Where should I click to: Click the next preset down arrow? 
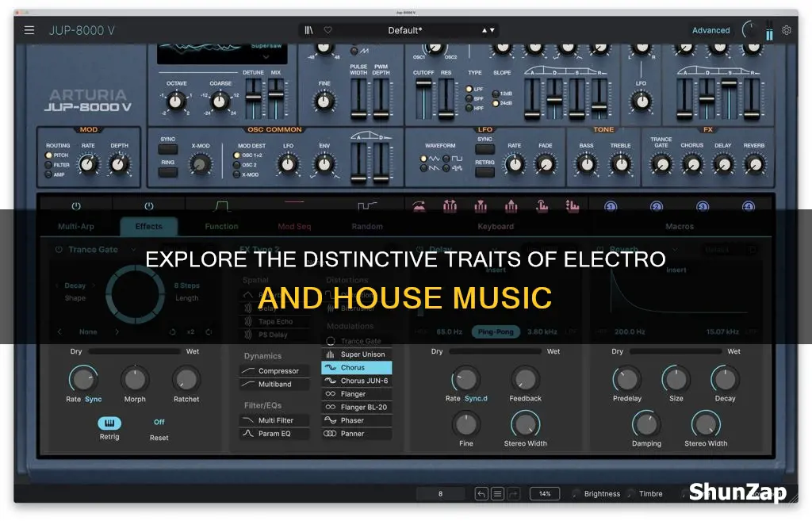492,31
